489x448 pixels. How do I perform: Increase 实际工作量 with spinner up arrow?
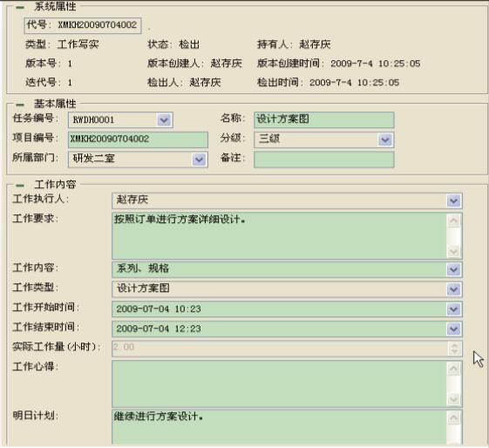(x=454, y=345)
